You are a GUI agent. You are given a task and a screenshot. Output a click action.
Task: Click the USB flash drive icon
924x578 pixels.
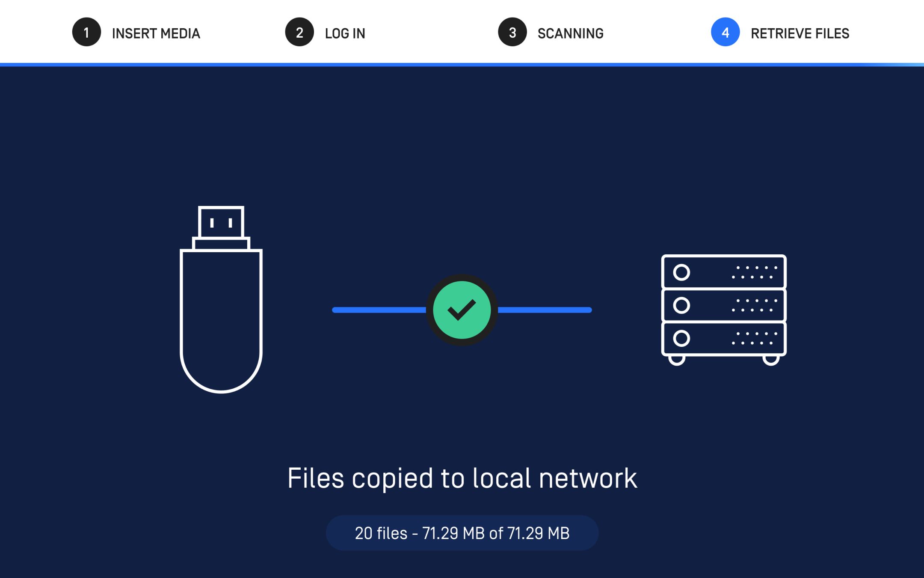pos(221,317)
